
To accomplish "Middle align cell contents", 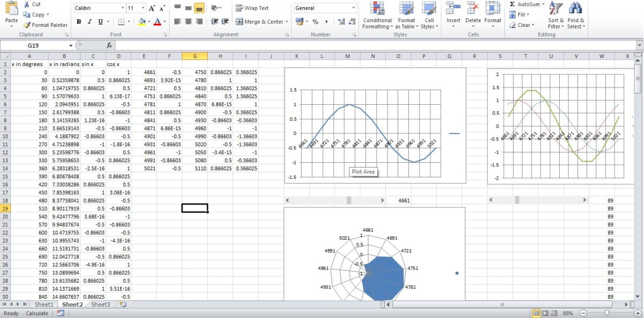I will pyautogui.click(x=188, y=8).
